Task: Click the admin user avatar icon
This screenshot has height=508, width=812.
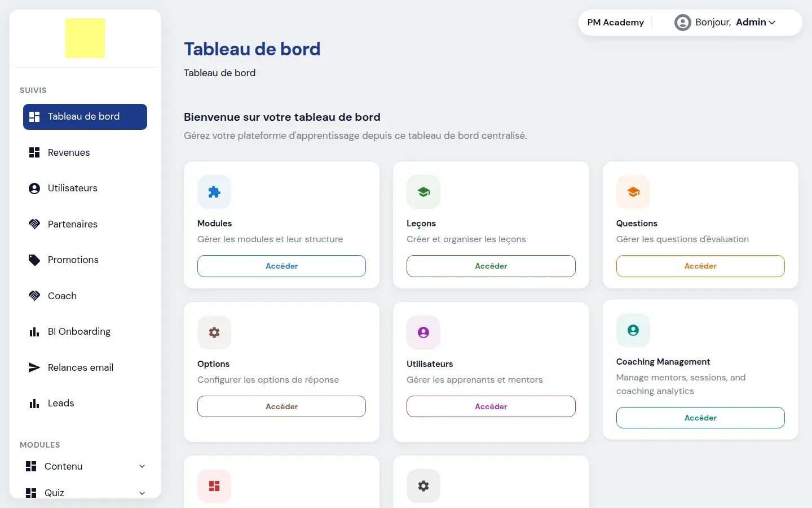Action: pos(683,23)
